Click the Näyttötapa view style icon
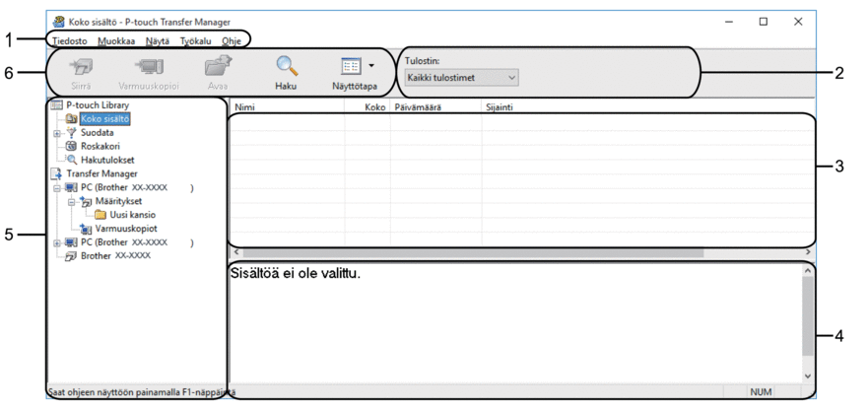Screen dimensions: 868x410 352,68
